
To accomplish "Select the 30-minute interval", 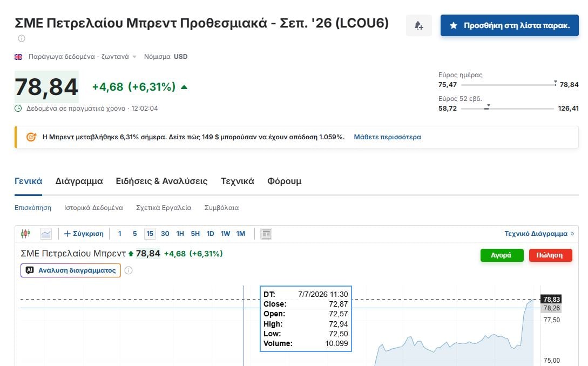I will [x=165, y=234].
